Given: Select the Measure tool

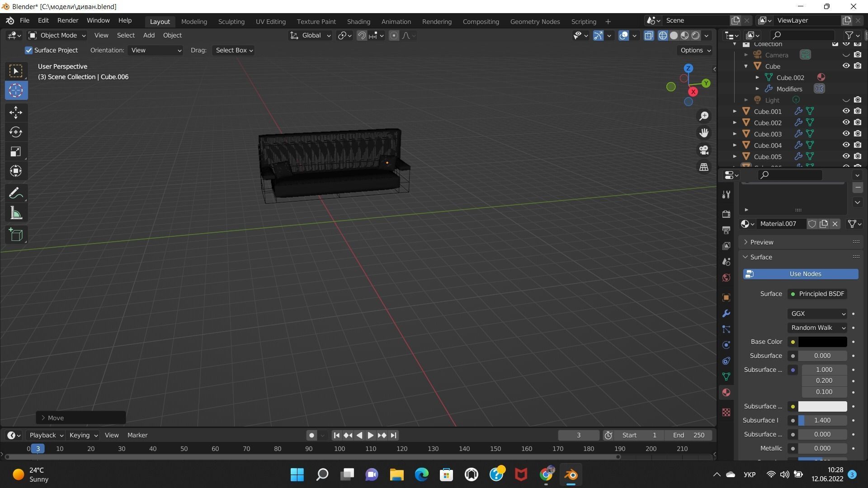Looking at the screenshot, I should (16, 213).
